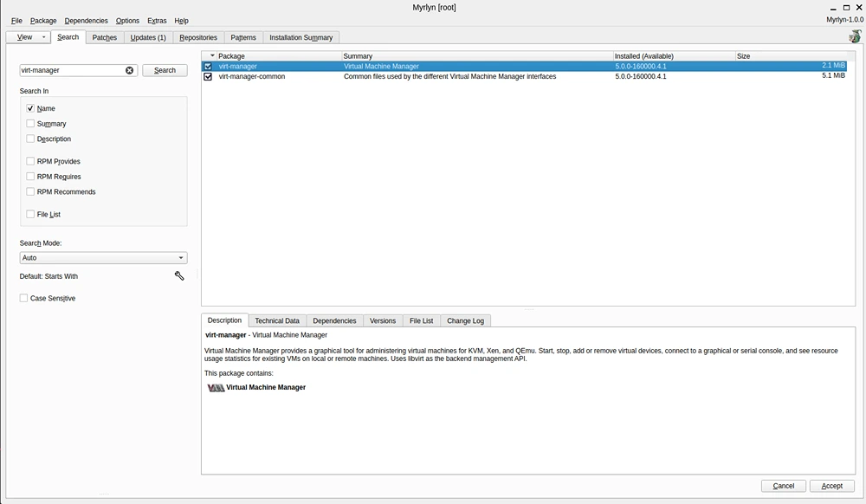866x504 pixels.
Task: Click virt-manager-common version 5.0.0-160000.4.1 cell
Action: coord(641,77)
